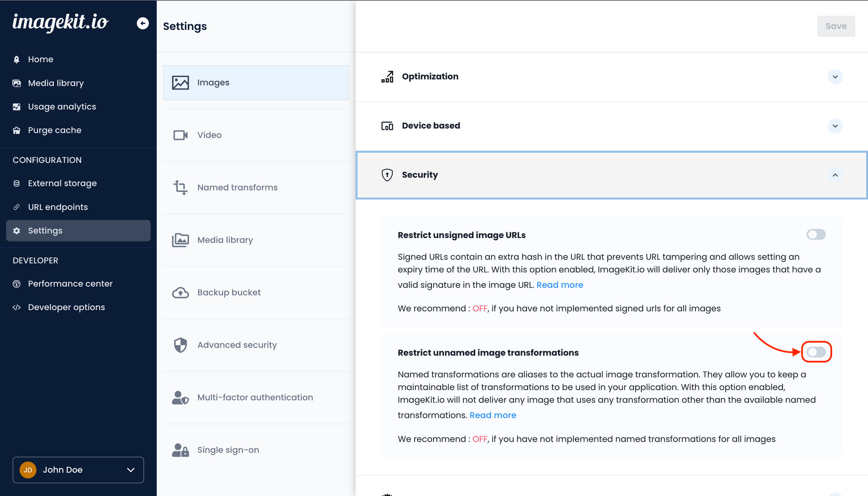
Task: Click the Multi-factor authentication icon
Action: click(180, 397)
